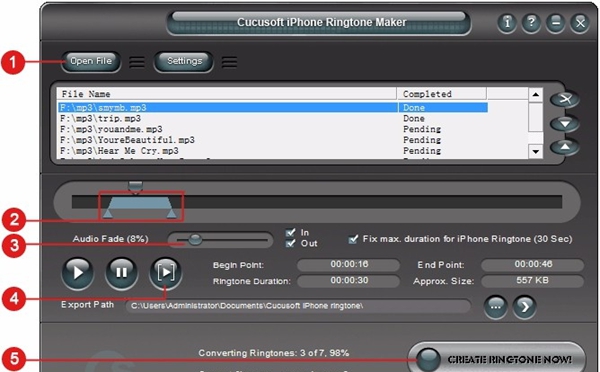The image size is (600, 372).
Task: Click the playhead marker above the waveform
Action: click(x=135, y=187)
